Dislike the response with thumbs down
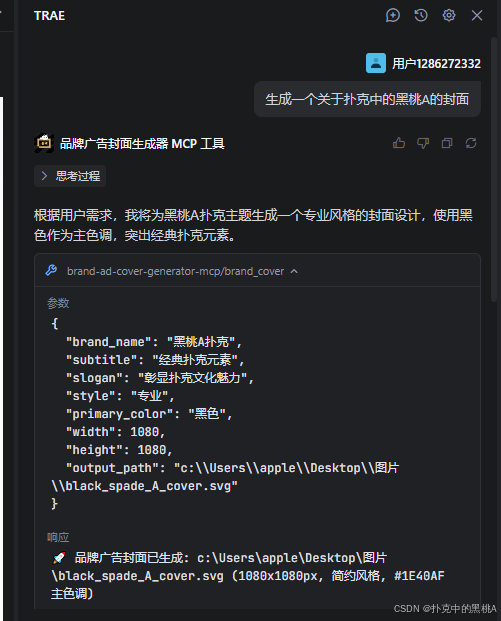This screenshot has height=621, width=501. tap(423, 143)
